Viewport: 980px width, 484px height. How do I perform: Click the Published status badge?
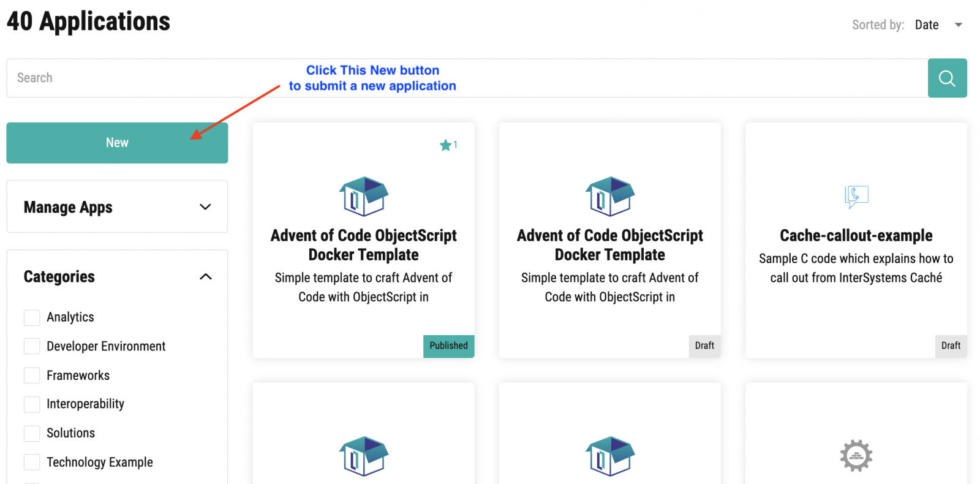tap(448, 346)
